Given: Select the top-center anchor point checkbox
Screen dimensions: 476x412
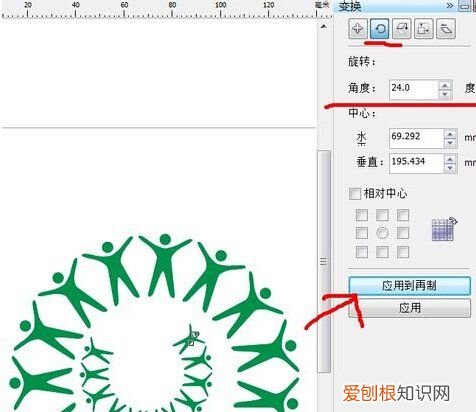Looking at the screenshot, I should click(382, 215).
